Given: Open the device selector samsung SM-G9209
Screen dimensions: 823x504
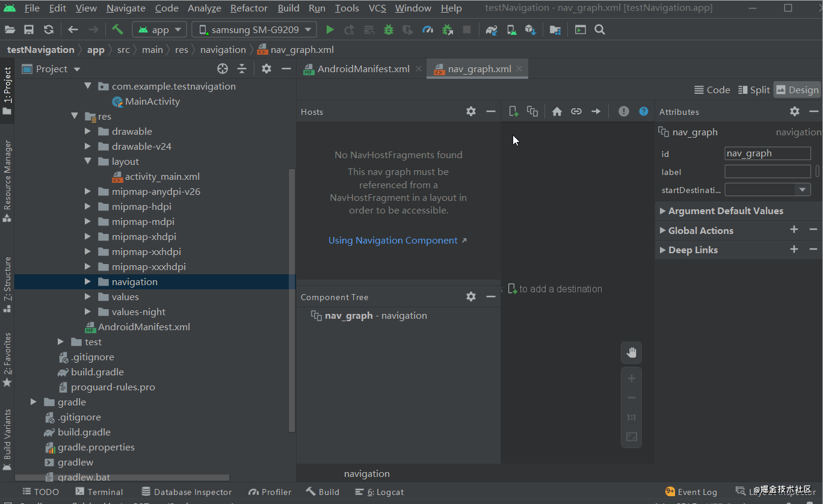Looking at the screenshot, I should pos(254,29).
